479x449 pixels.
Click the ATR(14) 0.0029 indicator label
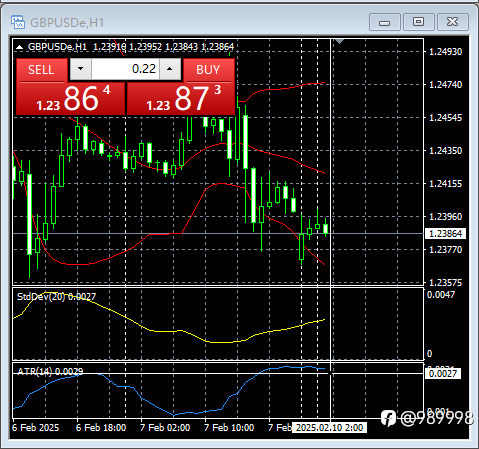pos(50,371)
